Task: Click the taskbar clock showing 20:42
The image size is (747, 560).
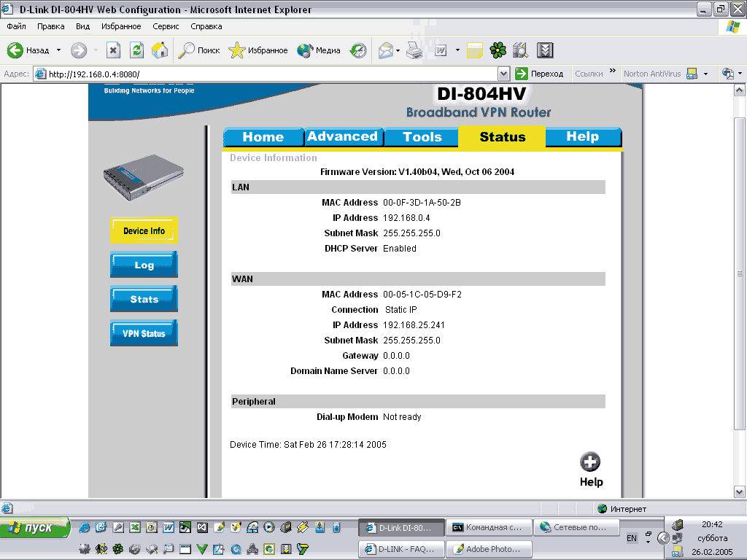Action: coord(712,524)
